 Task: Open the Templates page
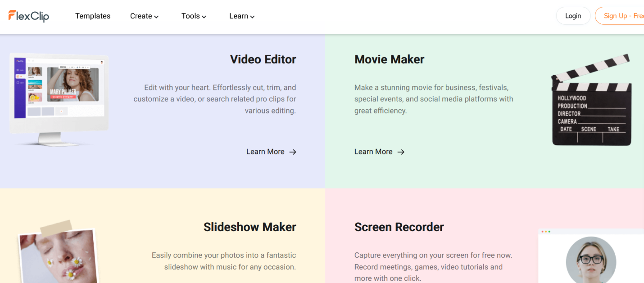tap(93, 16)
